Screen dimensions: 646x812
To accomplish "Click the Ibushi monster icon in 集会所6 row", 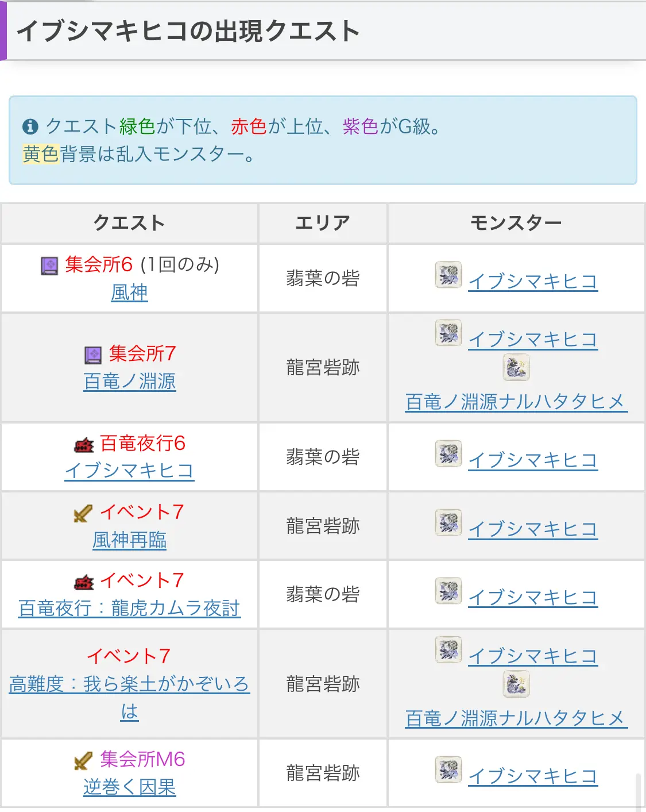I will point(448,275).
